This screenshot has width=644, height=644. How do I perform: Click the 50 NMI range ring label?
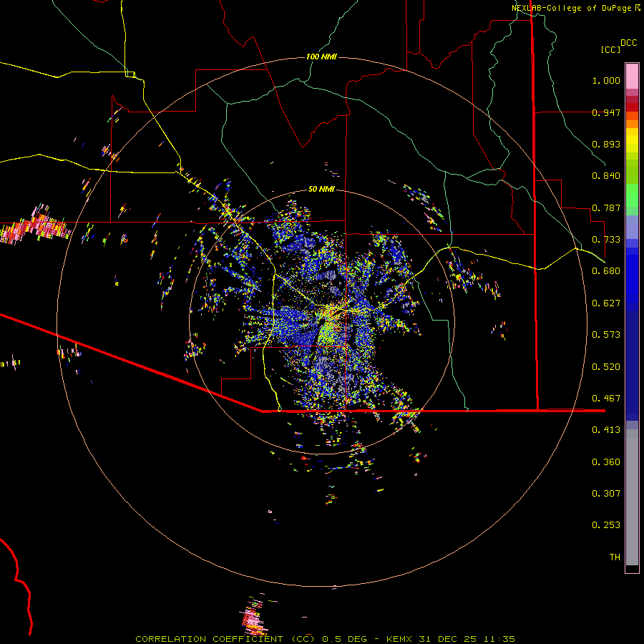[x=321, y=189]
